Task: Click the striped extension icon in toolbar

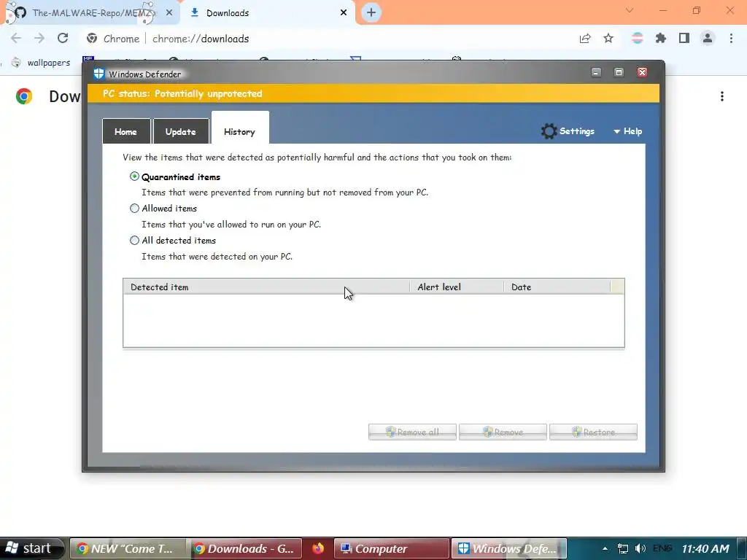Action: click(638, 38)
